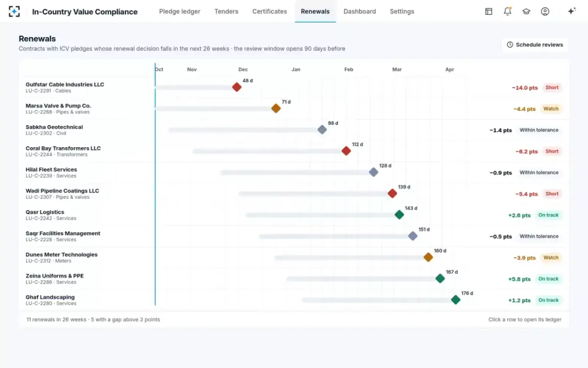Open the Settings tab
The height and width of the screenshot is (368, 588).
pyautogui.click(x=402, y=11)
